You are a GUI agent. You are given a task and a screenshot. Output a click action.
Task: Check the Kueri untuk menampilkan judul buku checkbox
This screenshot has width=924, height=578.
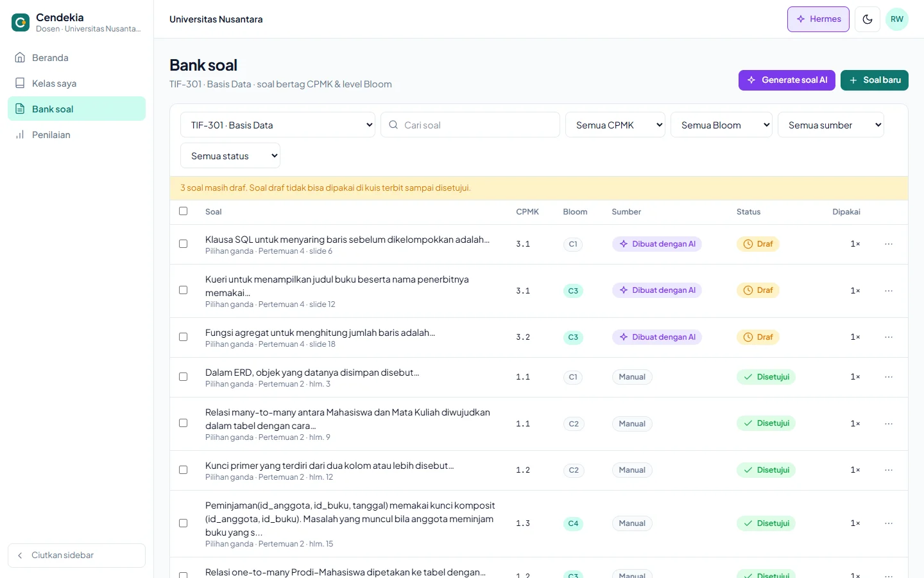(184, 290)
